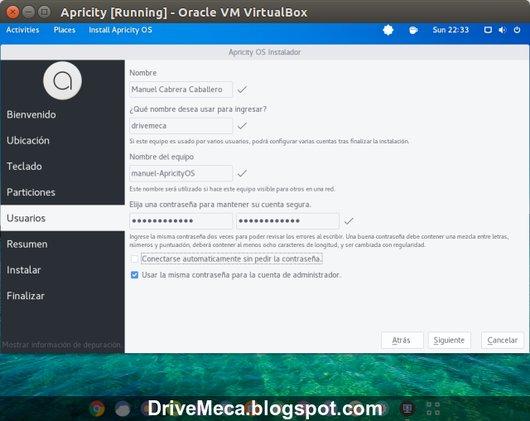Viewport: 530px width, 421px height.
Task: Click the installer monitor icon in dock
Action: pos(407,408)
